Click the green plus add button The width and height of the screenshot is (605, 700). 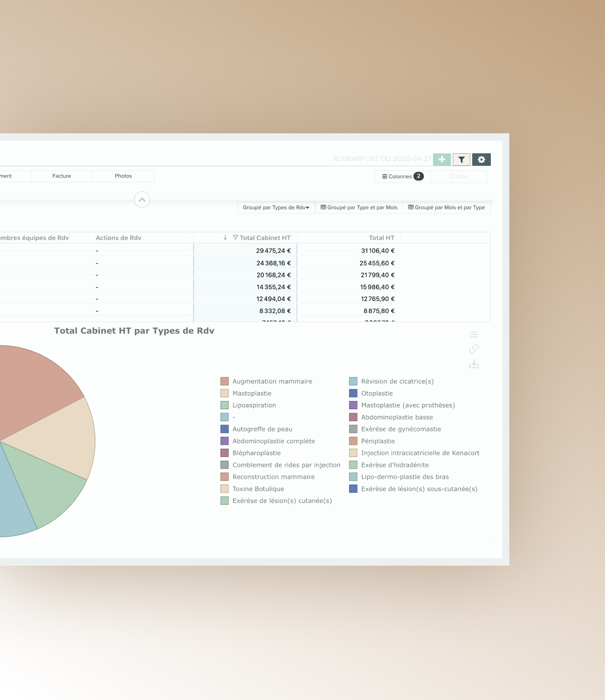441,160
